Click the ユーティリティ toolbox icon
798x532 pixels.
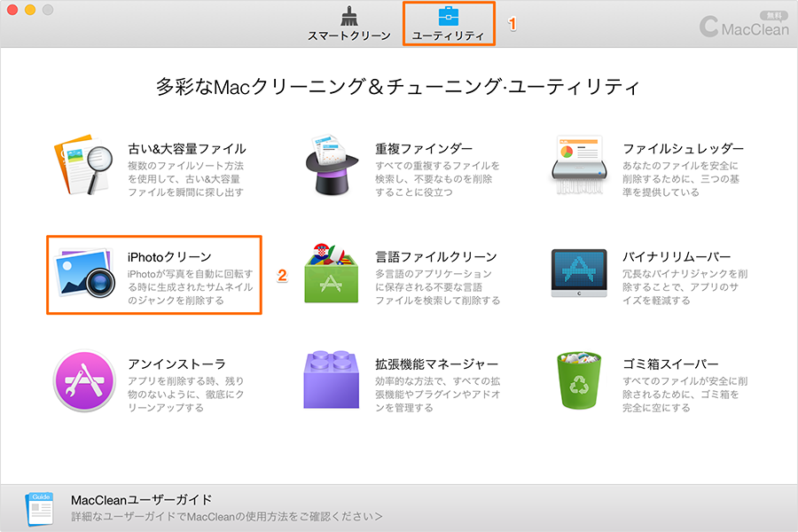point(449,16)
